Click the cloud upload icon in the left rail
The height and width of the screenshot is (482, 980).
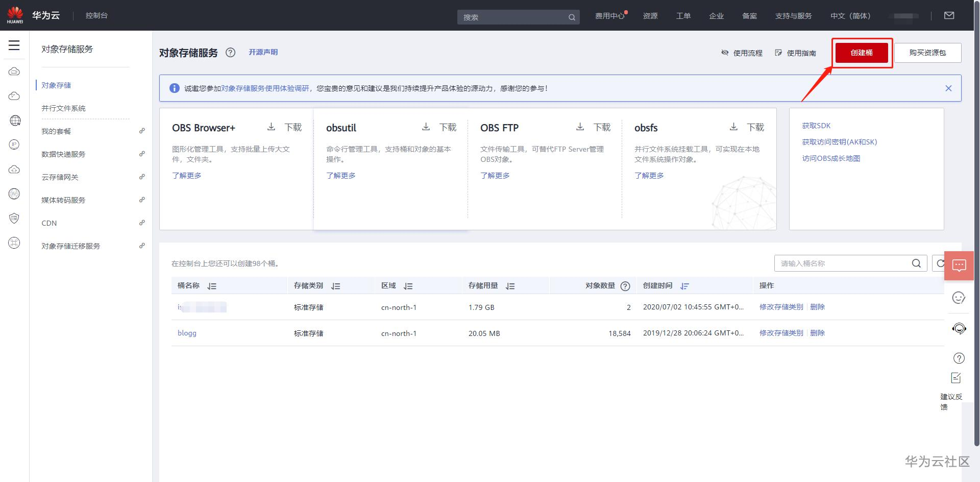14,170
